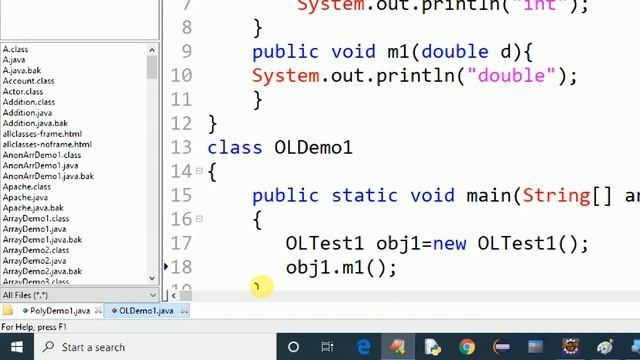The width and height of the screenshot is (640, 360).
Task: Select ArrayDemo2.class in the file list
Action: (x=36, y=251)
